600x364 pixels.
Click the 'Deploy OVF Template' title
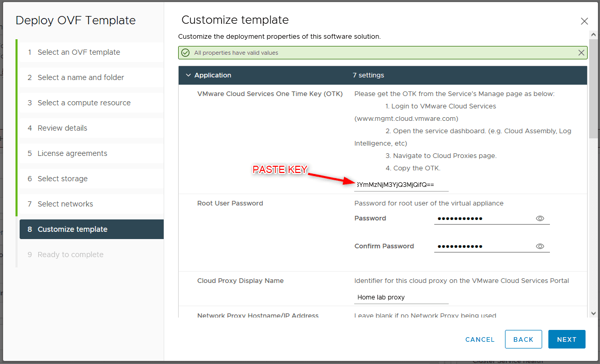tap(75, 20)
